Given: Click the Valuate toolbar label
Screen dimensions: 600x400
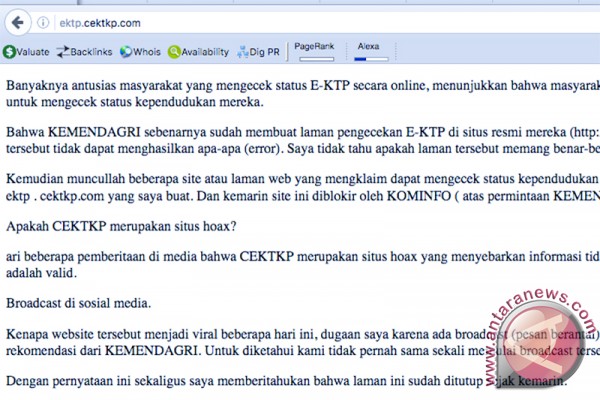Looking at the screenshot, I should pyautogui.click(x=33, y=52).
